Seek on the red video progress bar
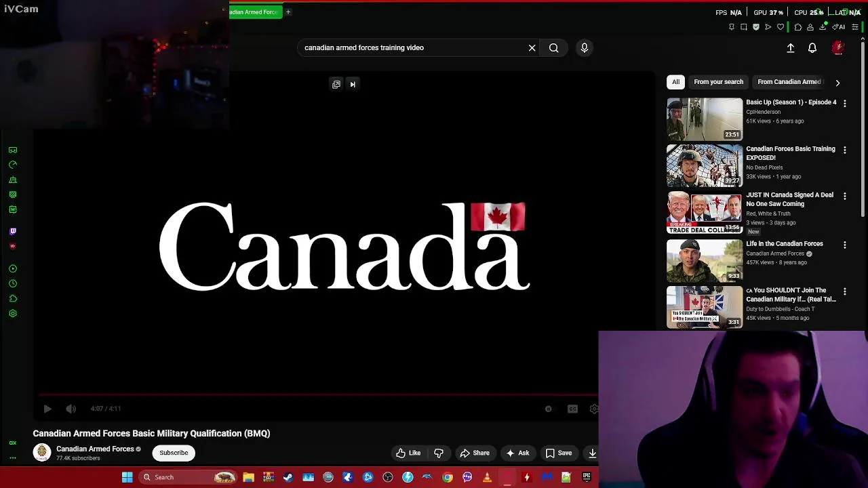 pyautogui.click(x=318, y=394)
